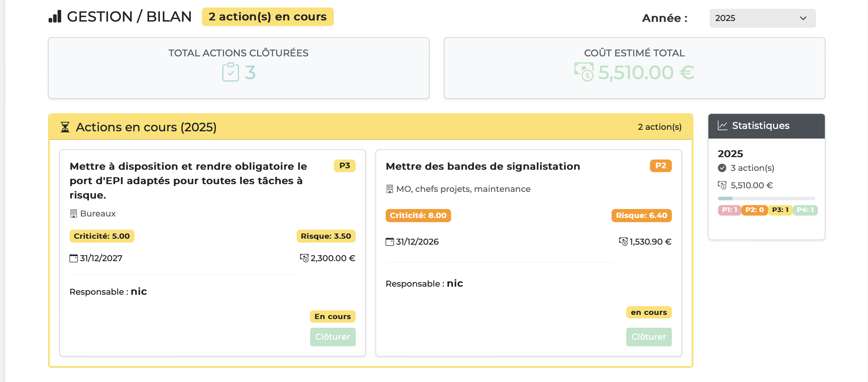Click the line chart icon in Statistiques header
868x382 pixels.
click(723, 126)
